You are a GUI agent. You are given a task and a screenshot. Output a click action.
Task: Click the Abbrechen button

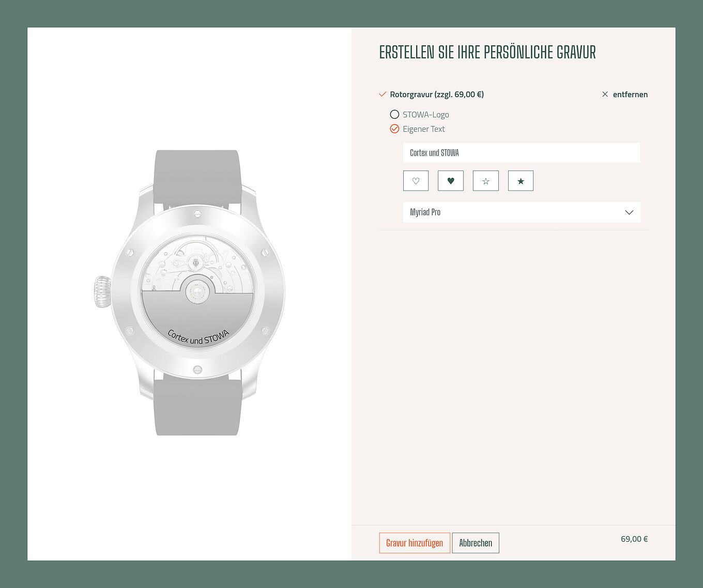[x=476, y=543]
